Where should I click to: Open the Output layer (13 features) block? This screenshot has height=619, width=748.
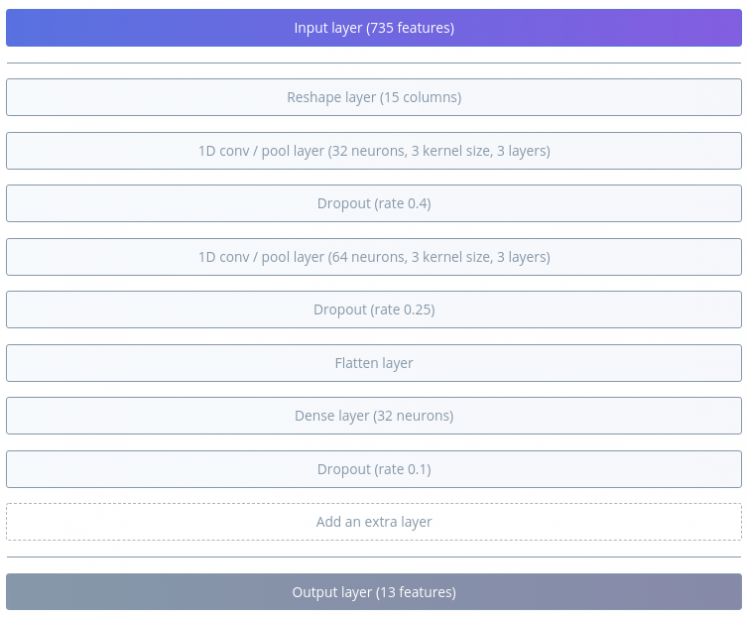[374, 592]
